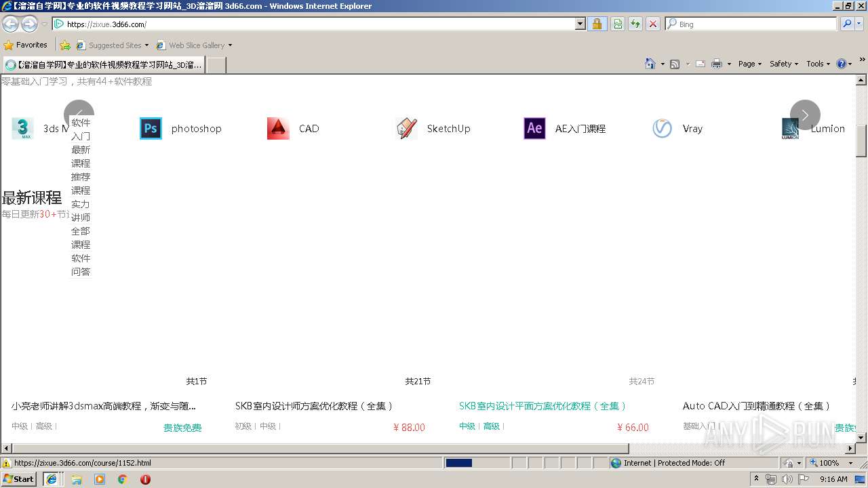Viewport: 868px width, 488px height.
Task: Click the Lumion logo icon
Action: [790, 128]
